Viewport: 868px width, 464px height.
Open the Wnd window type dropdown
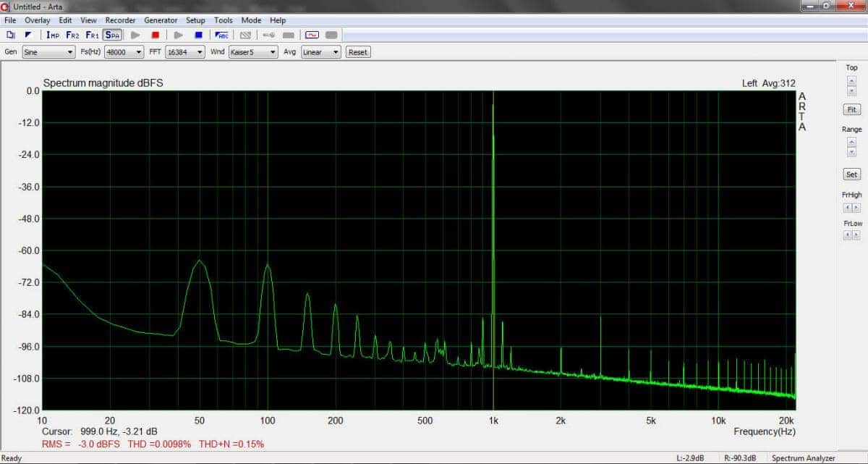(x=253, y=52)
